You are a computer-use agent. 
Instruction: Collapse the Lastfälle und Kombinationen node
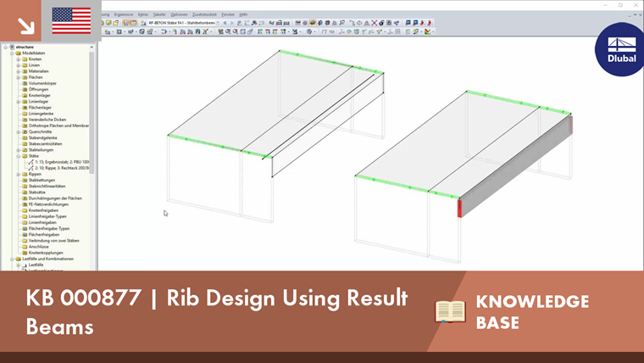[x=12, y=259]
